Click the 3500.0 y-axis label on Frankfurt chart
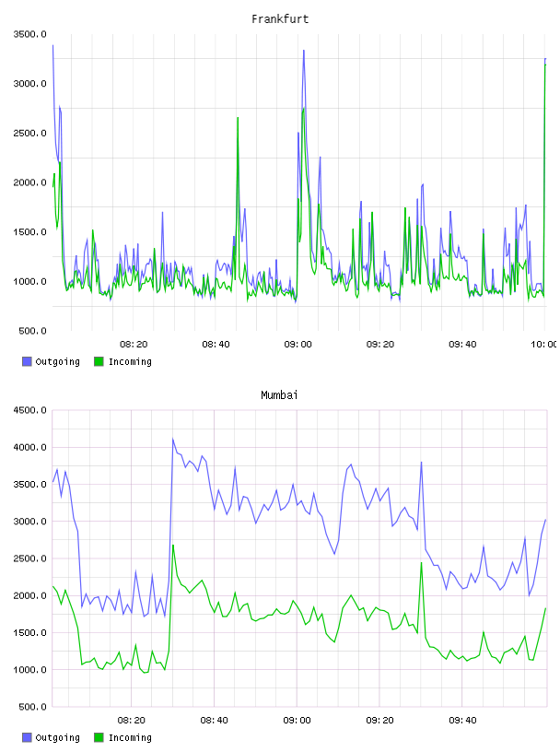The image size is (560, 752). click(x=30, y=34)
